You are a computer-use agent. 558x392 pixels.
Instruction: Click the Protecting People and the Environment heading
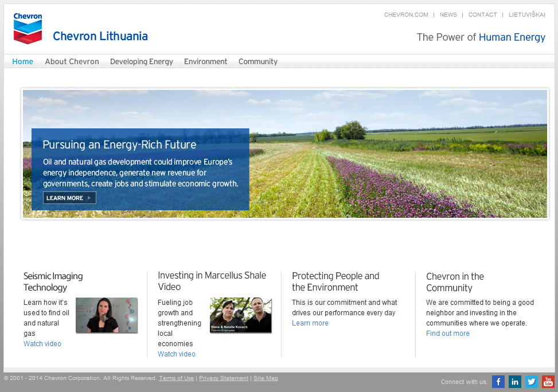click(335, 281)
